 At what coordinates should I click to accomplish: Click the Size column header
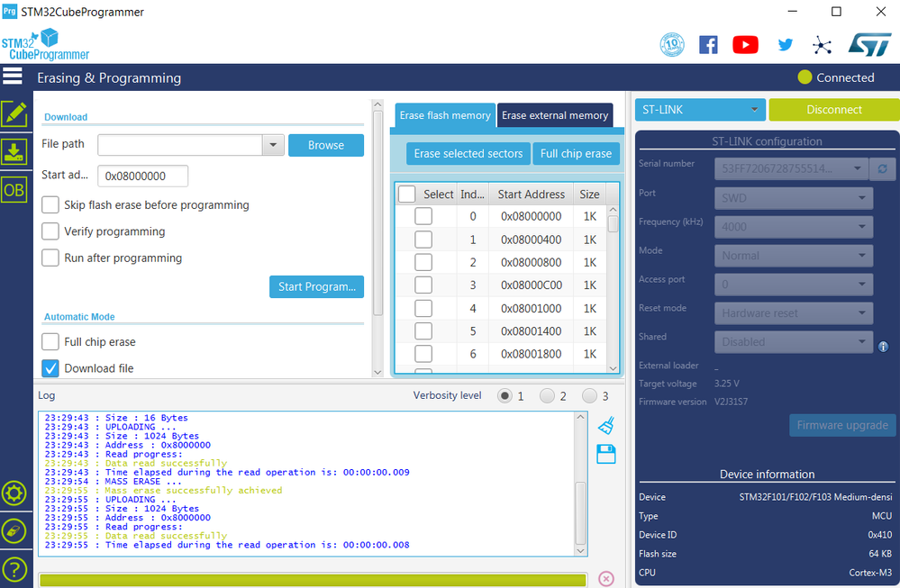click(x=589, y=194)
